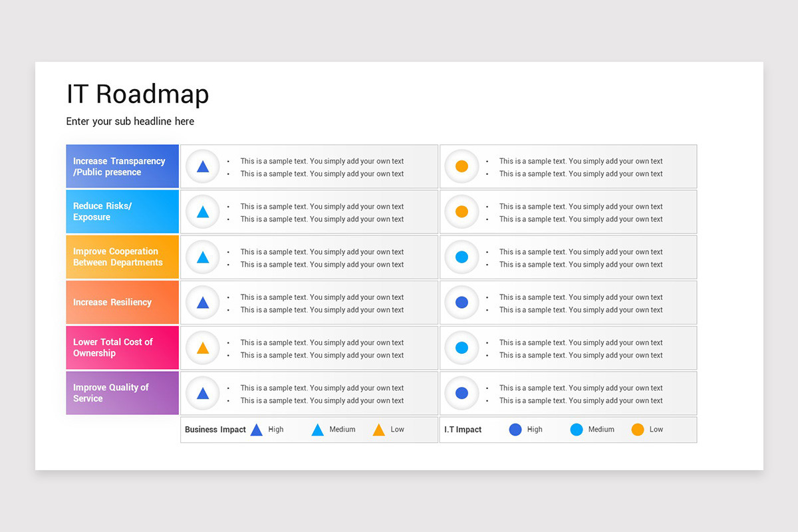The image size is (798, 532).
Task: Click the I.T Impact Low orange legend circle
Action: 638,430
